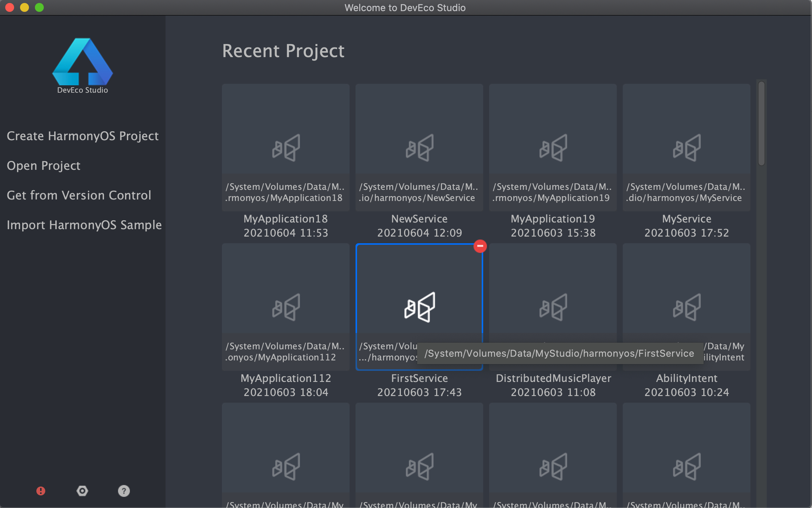The height and width of the screenshot is (508, 812).
Task: Click the FirstService name label
Action: pos(419,378)
